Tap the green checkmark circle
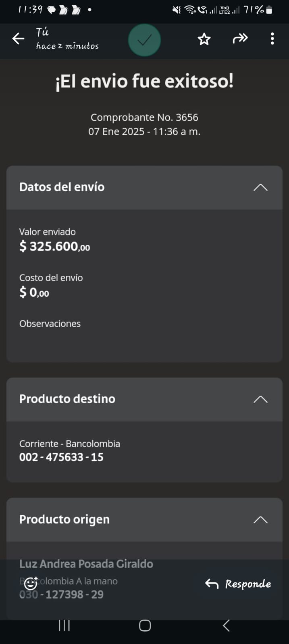 coord(144,40)
